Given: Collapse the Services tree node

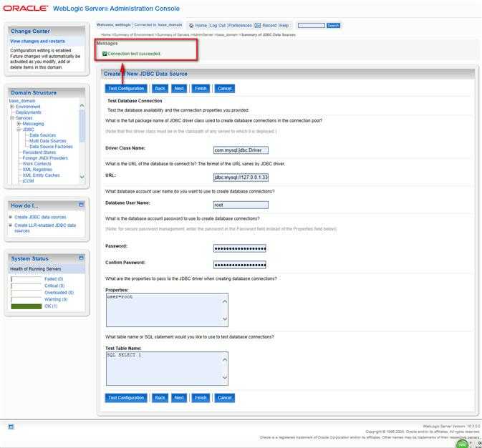Looking at the screenshot, I should pos(12,118).
